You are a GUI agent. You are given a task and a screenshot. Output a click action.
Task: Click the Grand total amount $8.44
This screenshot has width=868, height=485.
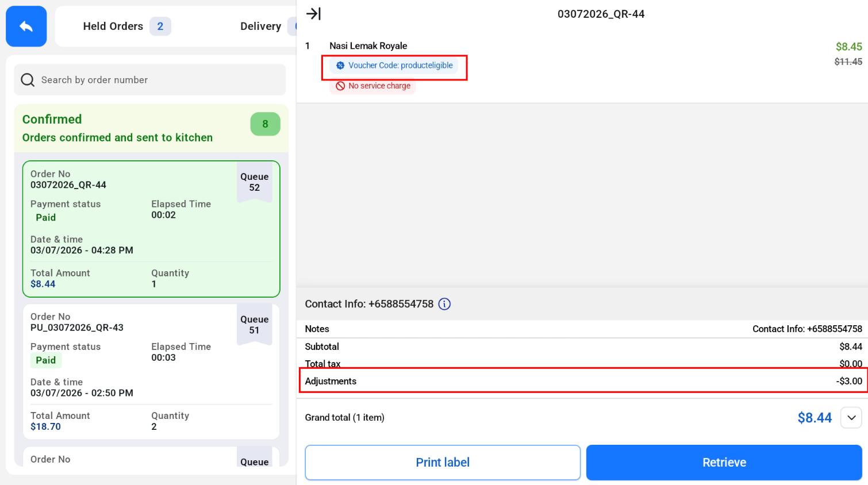click(815, 418)
